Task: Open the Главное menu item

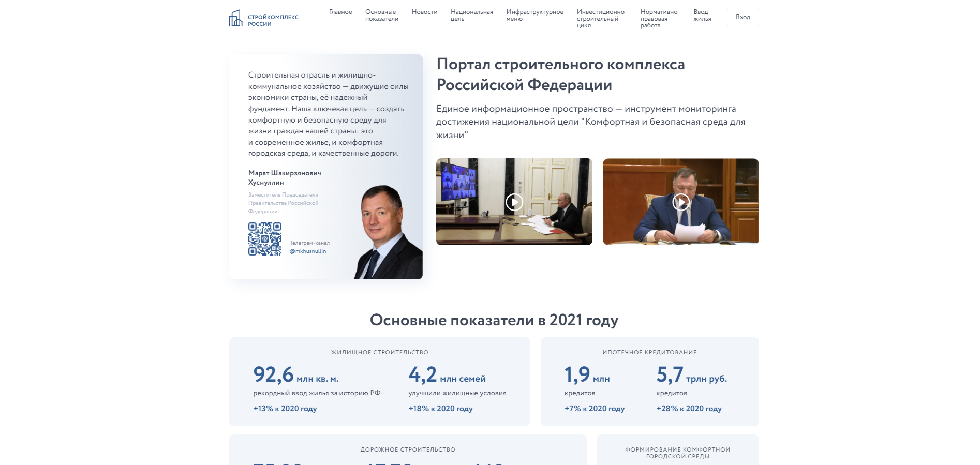Action: [340, 12]
